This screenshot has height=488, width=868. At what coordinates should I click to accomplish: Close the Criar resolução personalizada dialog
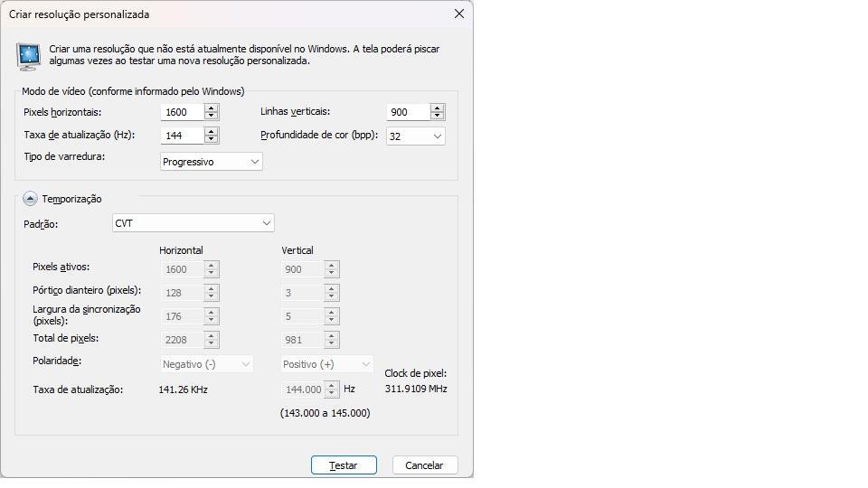point(459,14)
